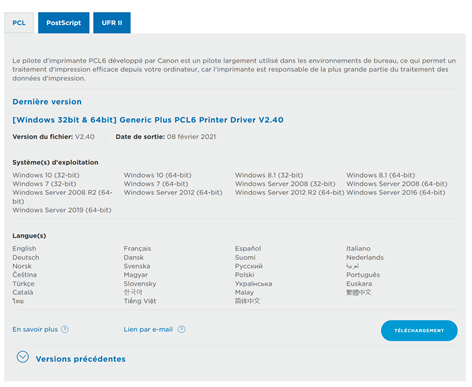Click the 'Version du fichier: V2.40' text

coord(53,137)
